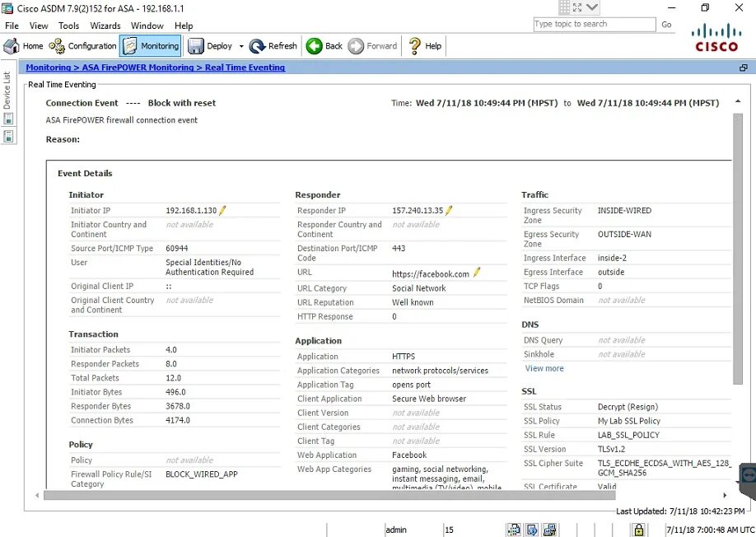Click the grid icon in title bar overlay
This screenshot has height=537, width=756.
[x=564, y=7]
